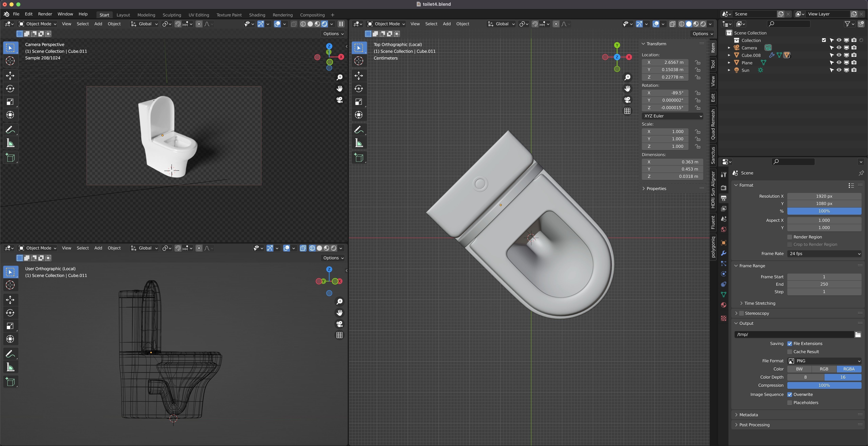The image size is (868, 446).
Task: Open the Render properties tab icon
Action: coord(723,188)
